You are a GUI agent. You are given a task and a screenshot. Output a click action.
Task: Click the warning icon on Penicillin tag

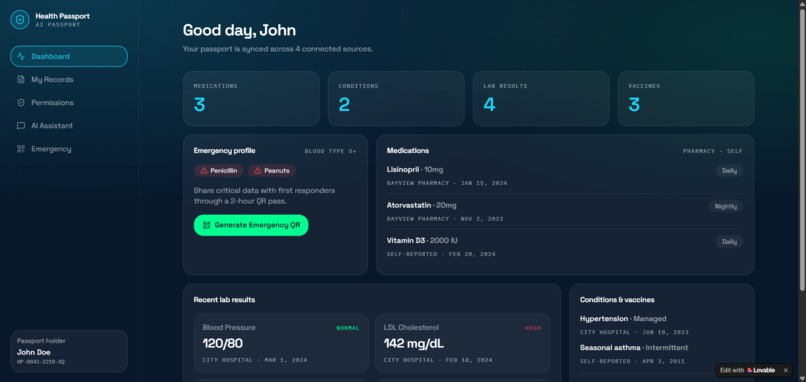pyautogui.click(x=204, y=171)
